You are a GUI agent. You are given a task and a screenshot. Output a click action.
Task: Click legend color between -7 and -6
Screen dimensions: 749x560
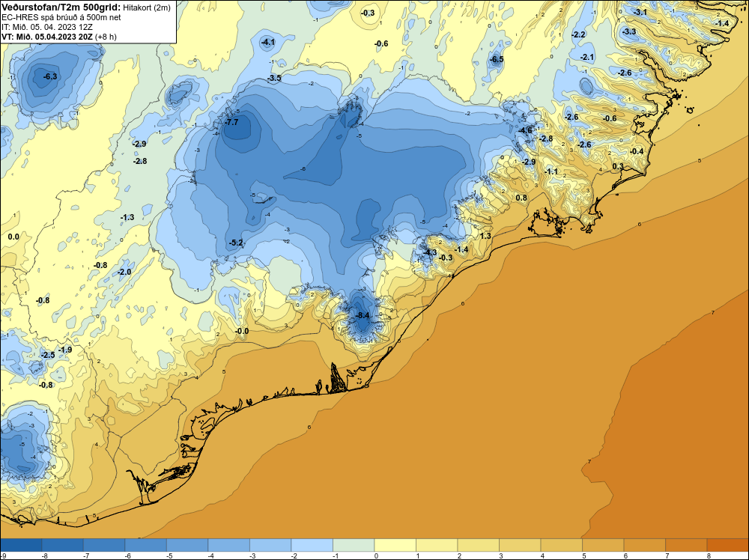[104, 545]
